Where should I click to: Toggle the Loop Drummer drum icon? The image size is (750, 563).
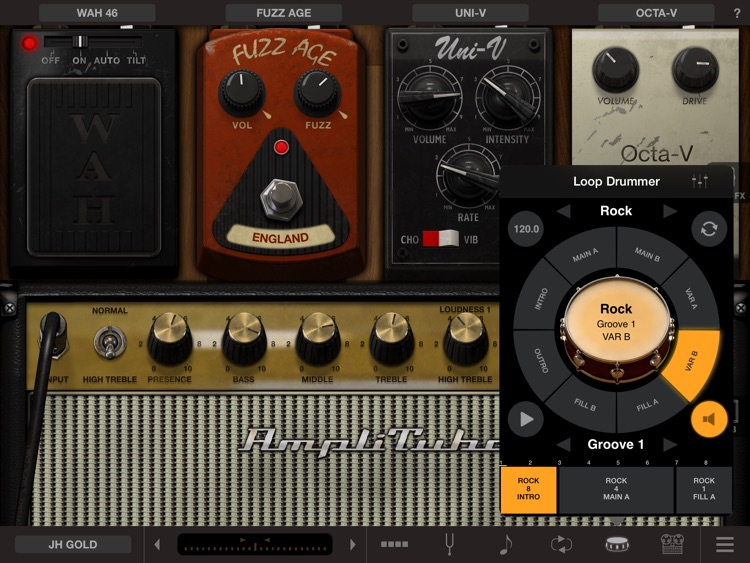617,544
